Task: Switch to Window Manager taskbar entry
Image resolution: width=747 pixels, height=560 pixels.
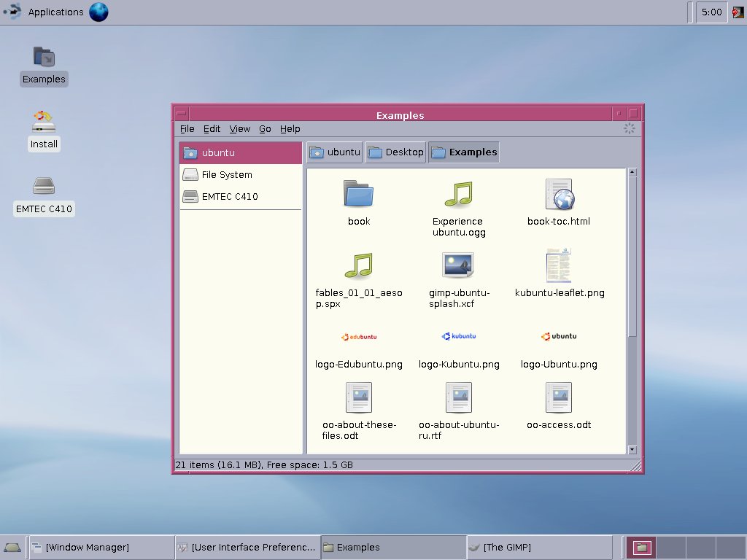Action: pos(101,548)
